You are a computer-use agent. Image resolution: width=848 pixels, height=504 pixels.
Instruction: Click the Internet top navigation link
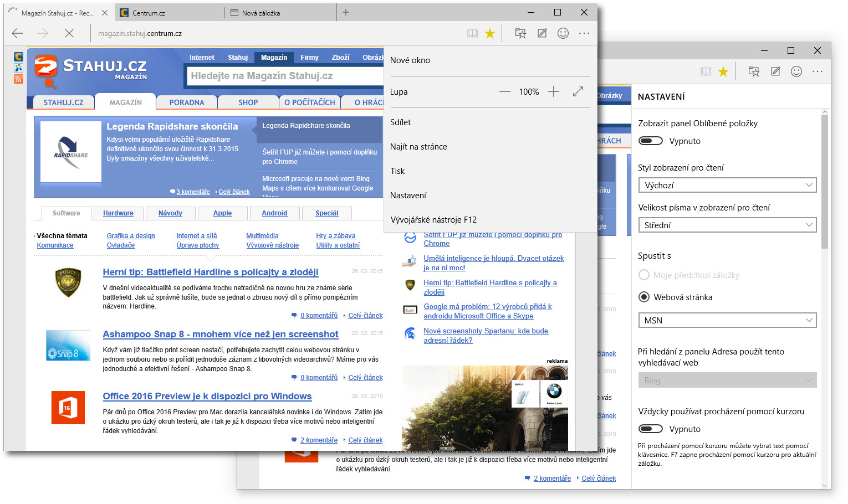[202, 58]
